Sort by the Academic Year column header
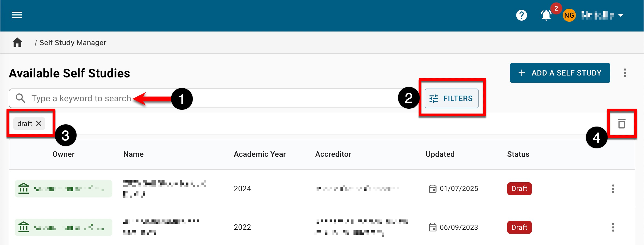This screenshot has width=644, height=245. [x=260, y=154]
